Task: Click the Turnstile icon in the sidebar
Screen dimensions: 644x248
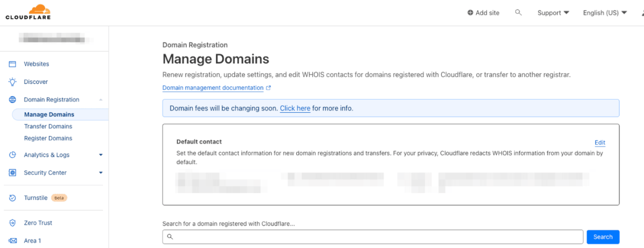Action: click(x=12, y=198)
